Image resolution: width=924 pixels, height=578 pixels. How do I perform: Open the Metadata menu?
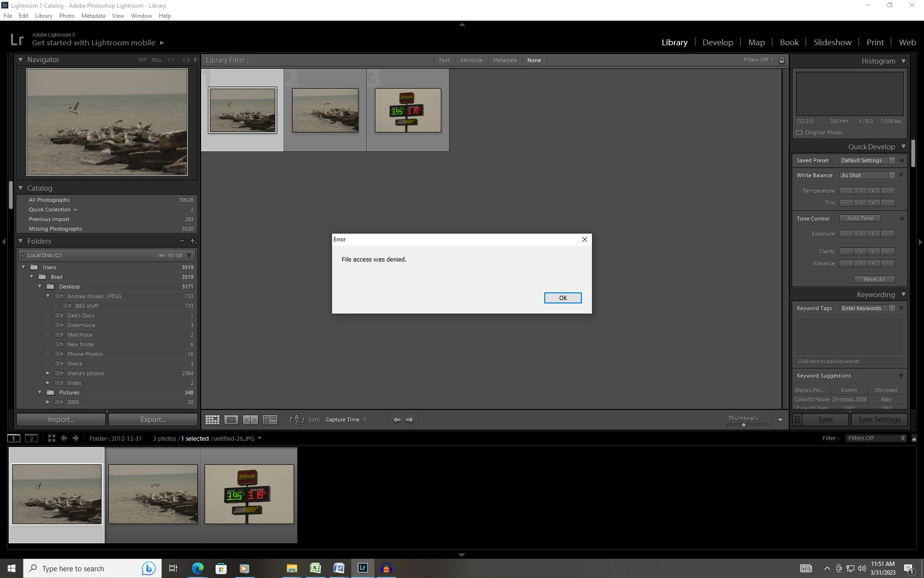93,16
